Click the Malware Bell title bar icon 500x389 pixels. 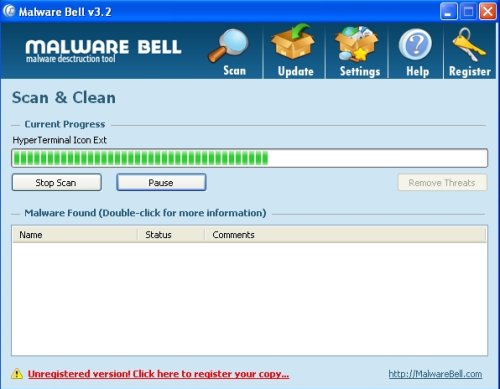tap(9, 11)
